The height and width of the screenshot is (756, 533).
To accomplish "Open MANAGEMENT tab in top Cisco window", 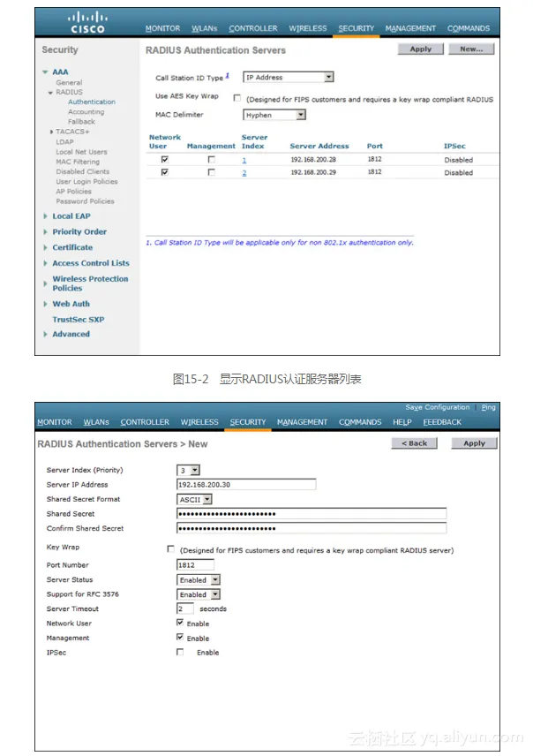I will coord(410,28).
